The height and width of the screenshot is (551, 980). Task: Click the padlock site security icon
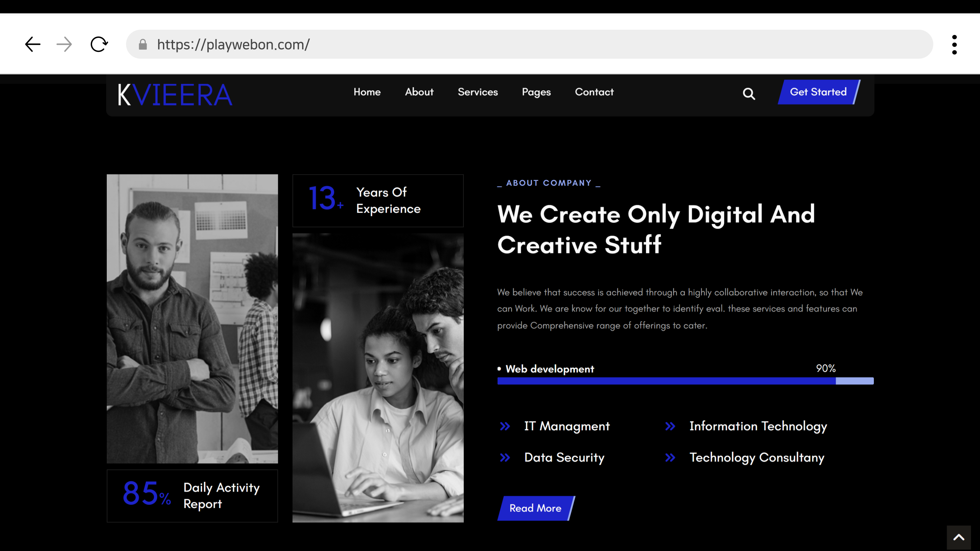point(143,44)
